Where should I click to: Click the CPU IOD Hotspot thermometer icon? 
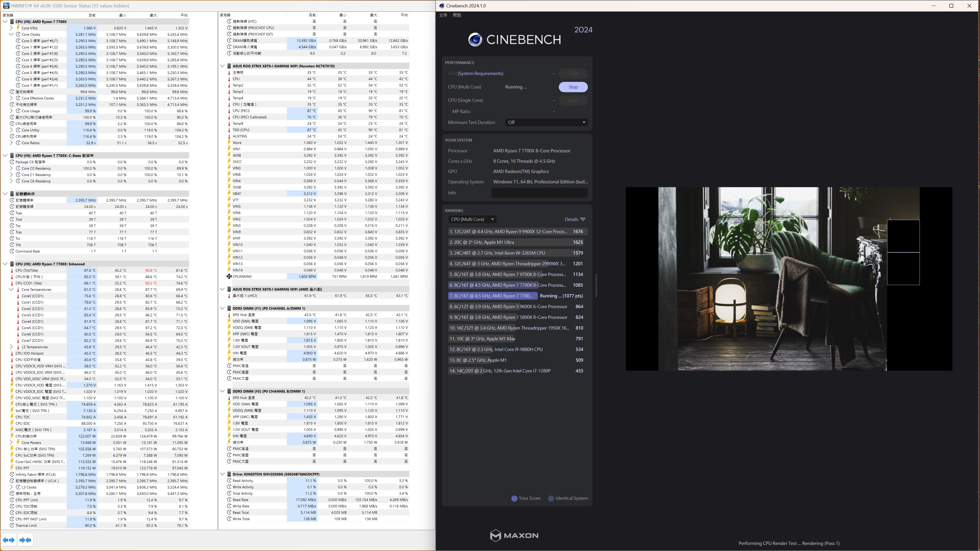click(x=12, y=353)
